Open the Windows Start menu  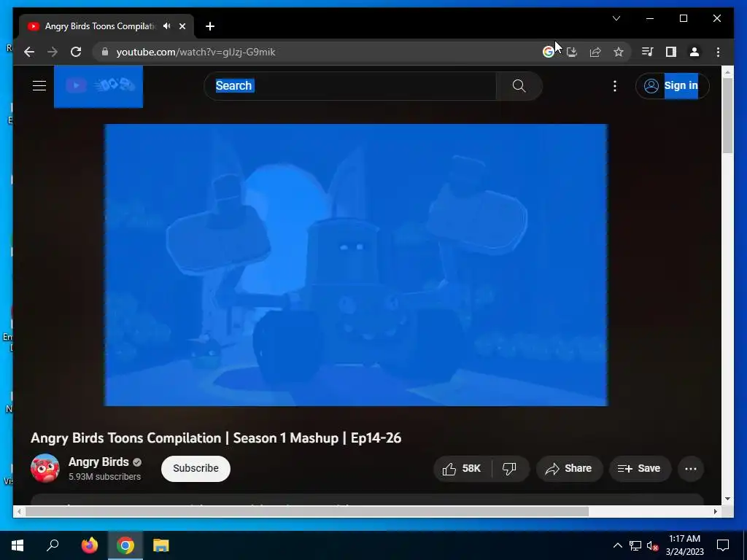(18, 545)
